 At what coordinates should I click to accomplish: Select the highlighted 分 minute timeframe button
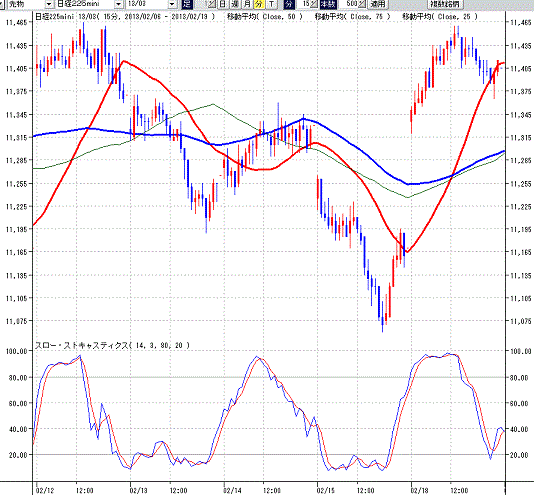(259, 4)
